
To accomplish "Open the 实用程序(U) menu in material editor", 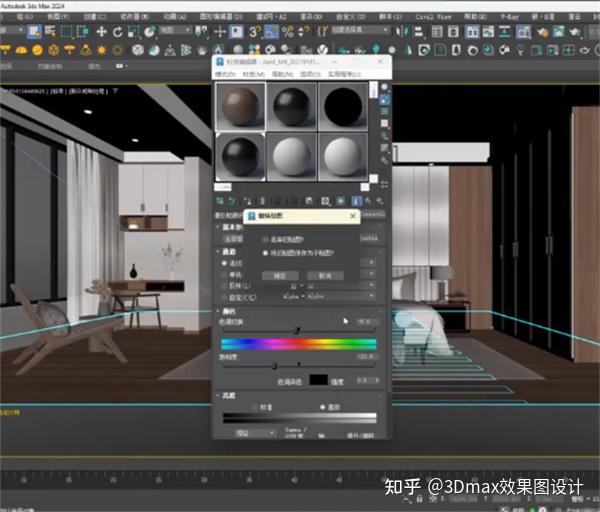I will tap(345, 74).
